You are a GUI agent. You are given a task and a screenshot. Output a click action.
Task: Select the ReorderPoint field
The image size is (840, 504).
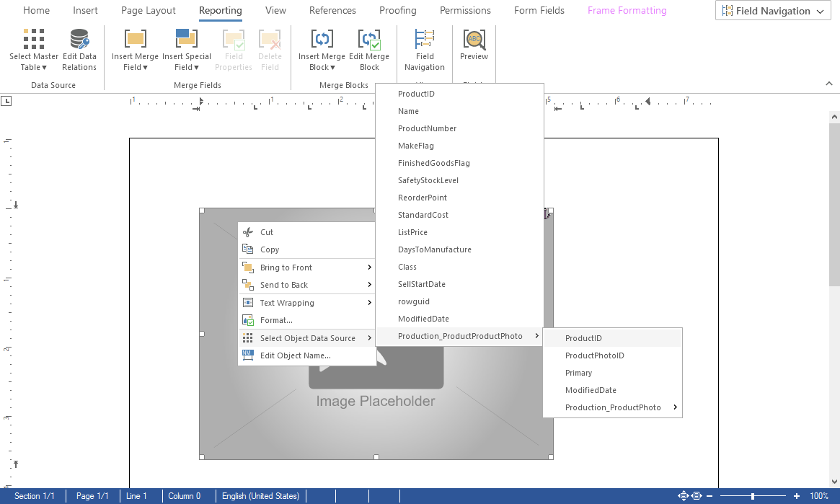459,198
